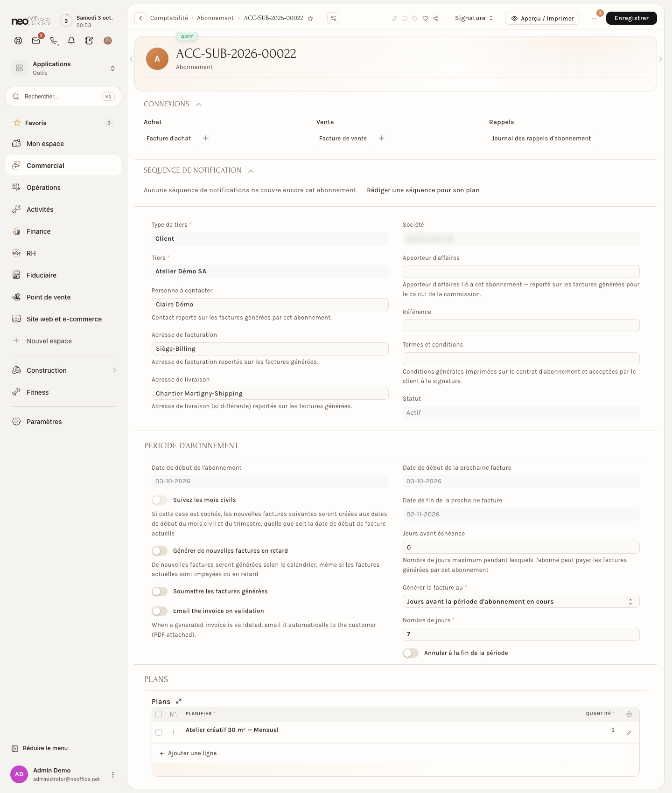672x793 pixels.
Task: Open Générer la facture au dropdown
Action: pos(521,601)
